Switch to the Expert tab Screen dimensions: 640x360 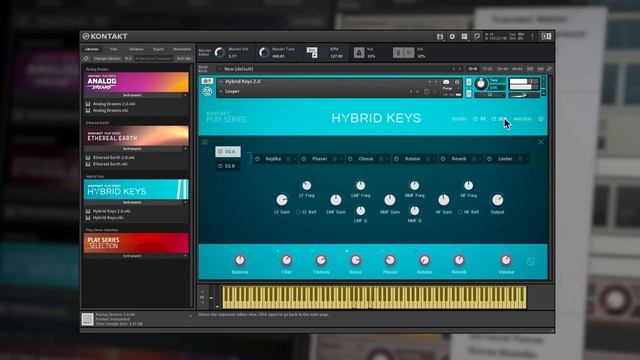158,49
